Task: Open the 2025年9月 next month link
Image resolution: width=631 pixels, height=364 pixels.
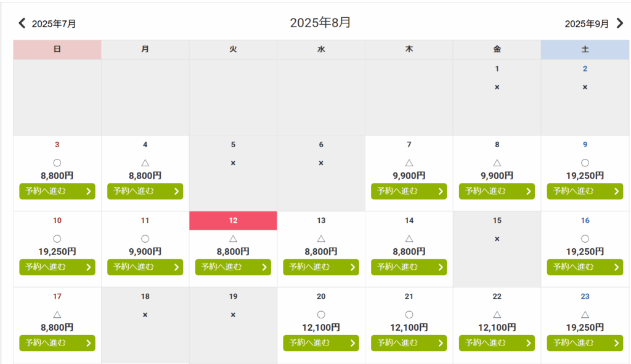Action: [587, 24]
